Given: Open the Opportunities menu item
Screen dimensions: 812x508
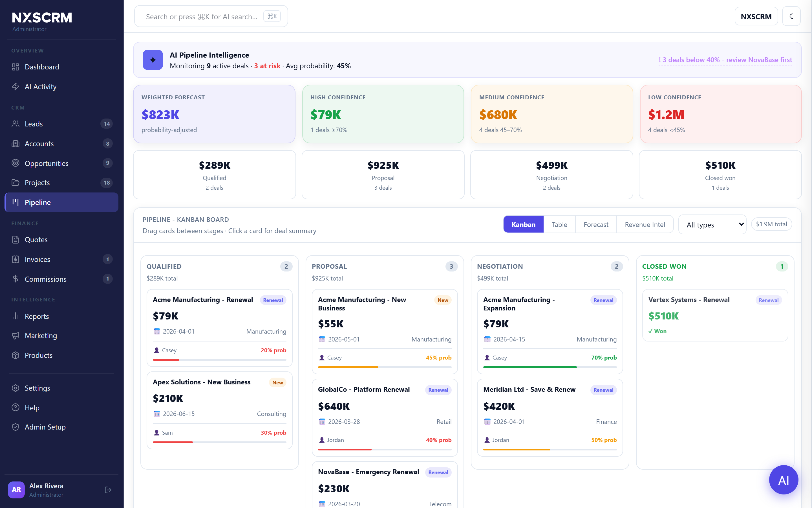Looking at the screenshot, I should (x=61, y=163).
